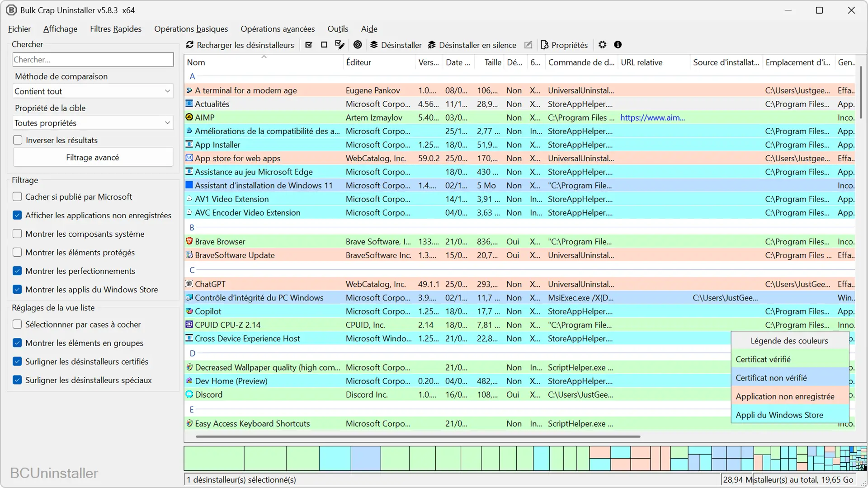Uncheck Montrer les perfectionnements
This screenshot has height=488, width=868.
coord(17,271)
